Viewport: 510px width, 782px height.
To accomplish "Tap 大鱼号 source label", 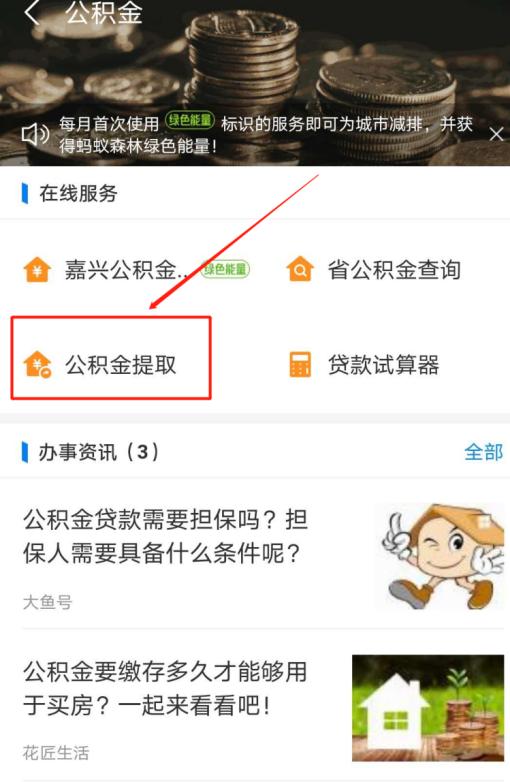I will [x=47, y=602].
